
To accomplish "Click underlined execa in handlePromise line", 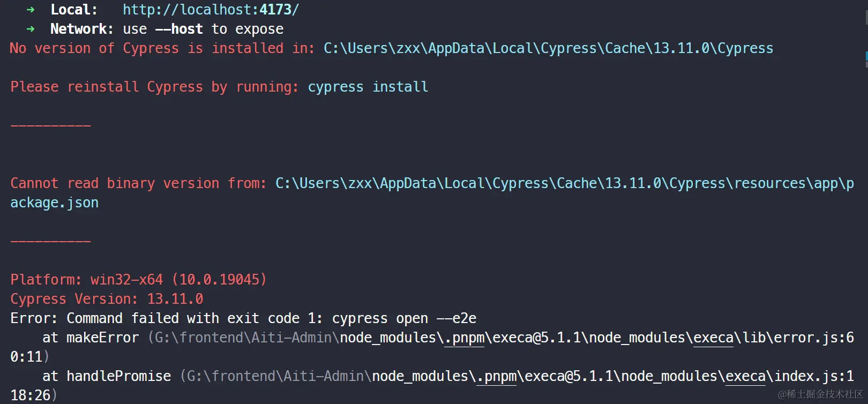I will coord(745,376).
